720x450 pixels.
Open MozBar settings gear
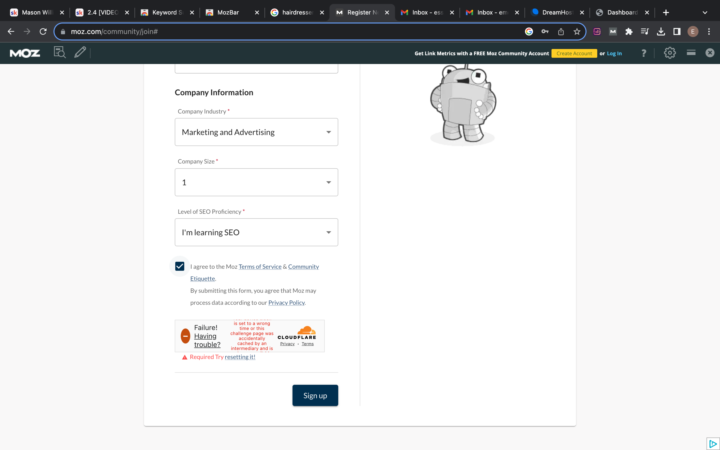pyautogui.click(x=670, y=53)
